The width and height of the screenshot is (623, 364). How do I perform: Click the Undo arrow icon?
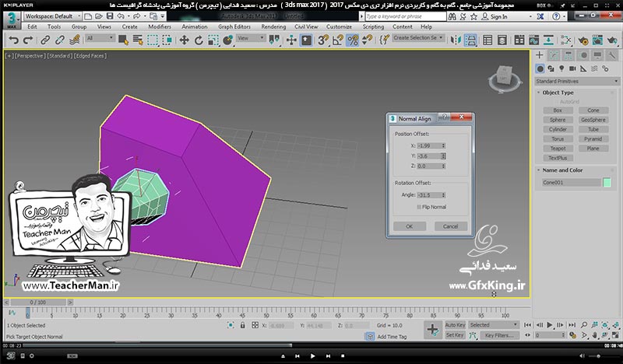click(14, 40)
